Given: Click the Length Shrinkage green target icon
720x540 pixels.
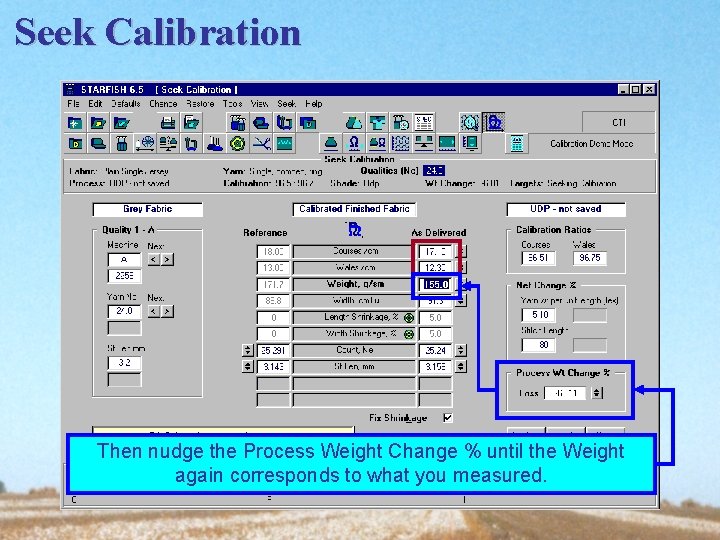Looking at the screenshot, I should (409, 318).
